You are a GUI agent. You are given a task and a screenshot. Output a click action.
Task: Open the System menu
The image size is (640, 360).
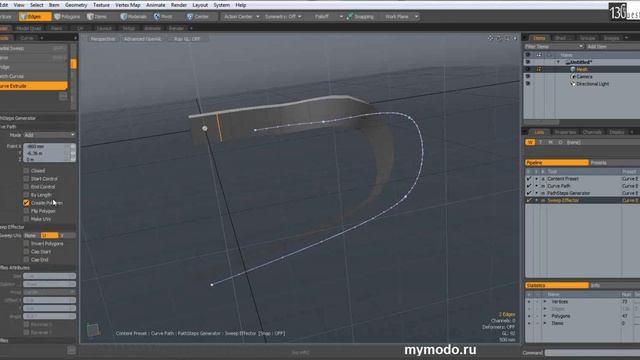pos(222,5)
